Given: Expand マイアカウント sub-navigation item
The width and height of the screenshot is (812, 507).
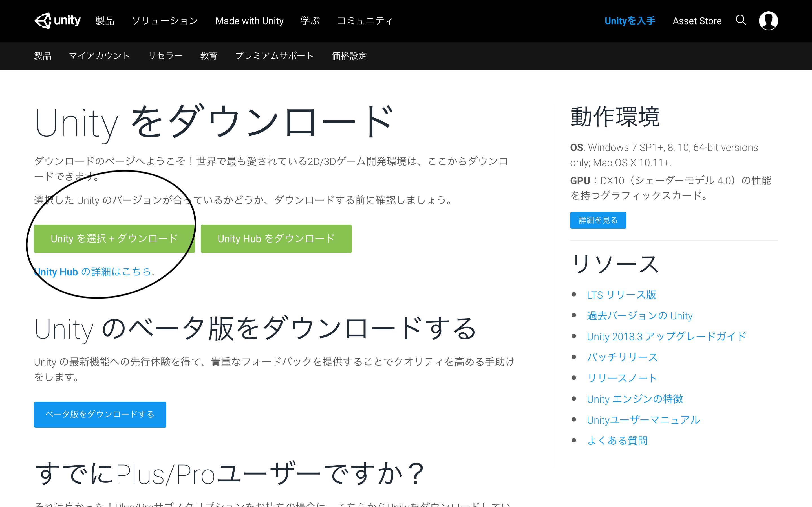Looking at the screenshot, I should tap(99, 56).
